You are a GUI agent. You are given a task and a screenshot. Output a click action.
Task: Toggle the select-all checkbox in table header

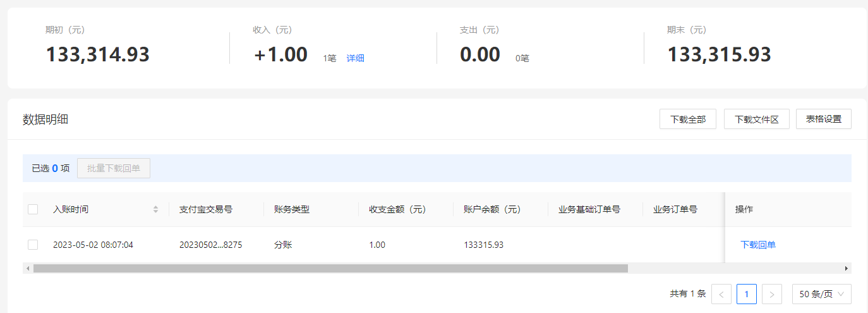[33, 209]
